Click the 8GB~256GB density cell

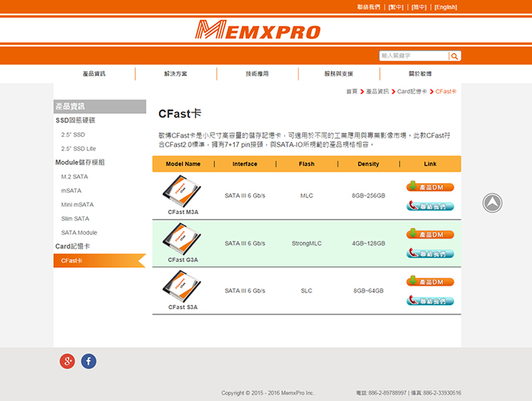[368, 196]
